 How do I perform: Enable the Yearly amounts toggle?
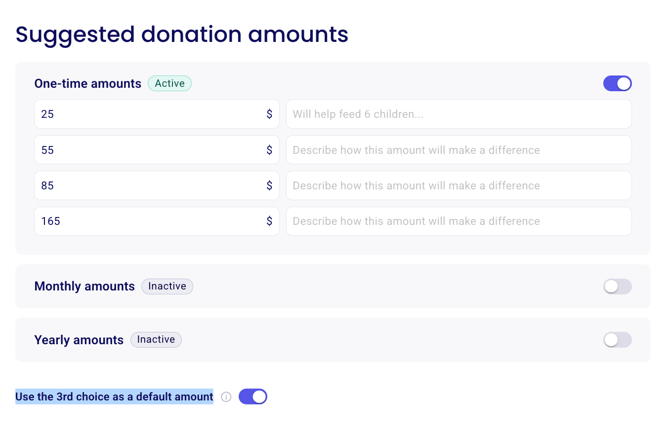click(x=617, y=340)
